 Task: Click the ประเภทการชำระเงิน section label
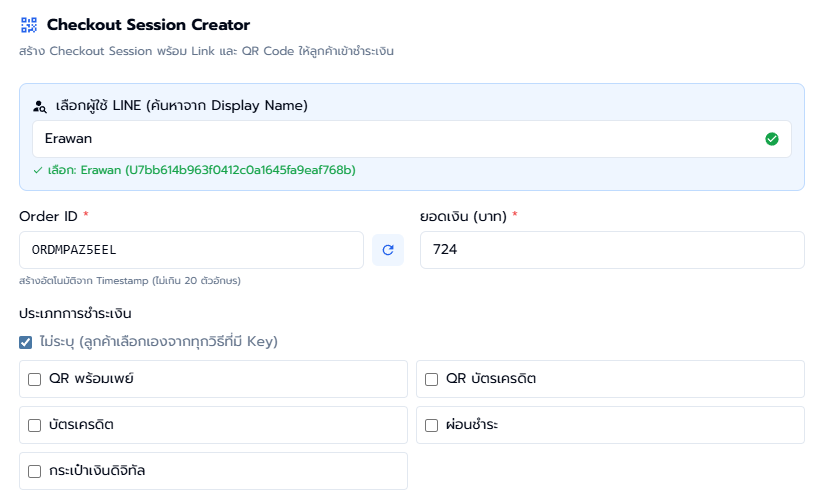75,314
